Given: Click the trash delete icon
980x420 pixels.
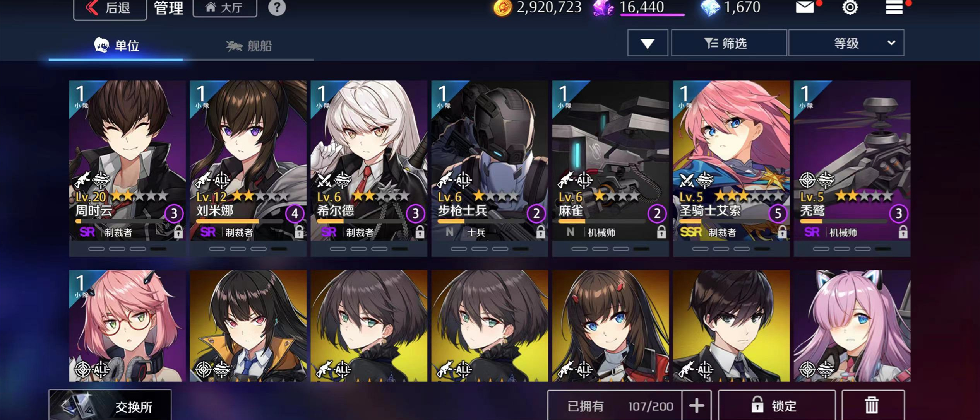Looking at the screenshot, I should point(872,405).
